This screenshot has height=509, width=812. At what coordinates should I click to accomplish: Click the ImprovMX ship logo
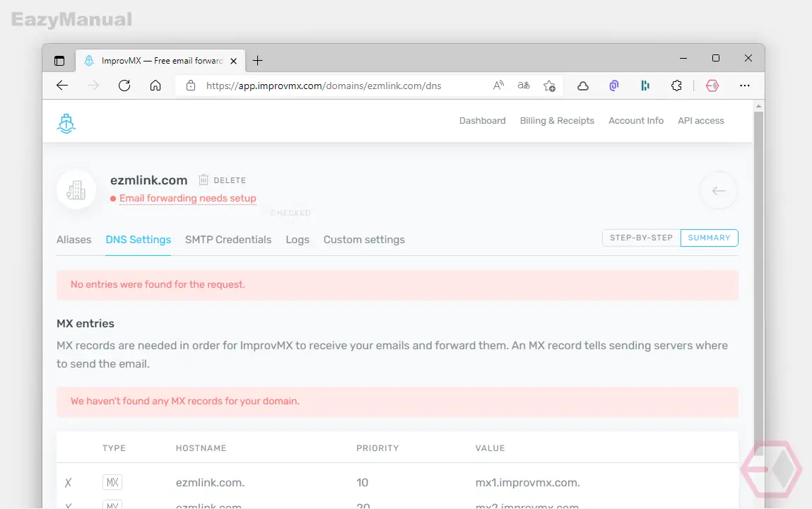click(x=66, y=123)
